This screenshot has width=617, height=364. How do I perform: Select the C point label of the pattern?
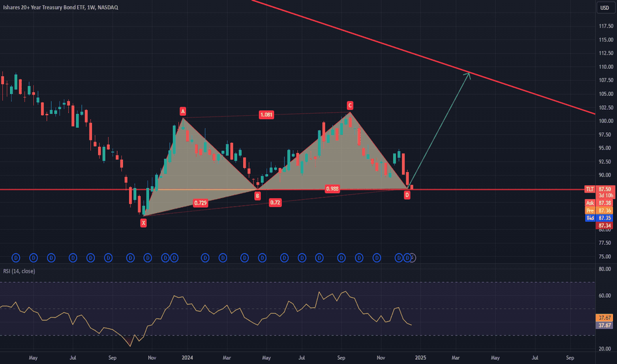pos(350,105)
